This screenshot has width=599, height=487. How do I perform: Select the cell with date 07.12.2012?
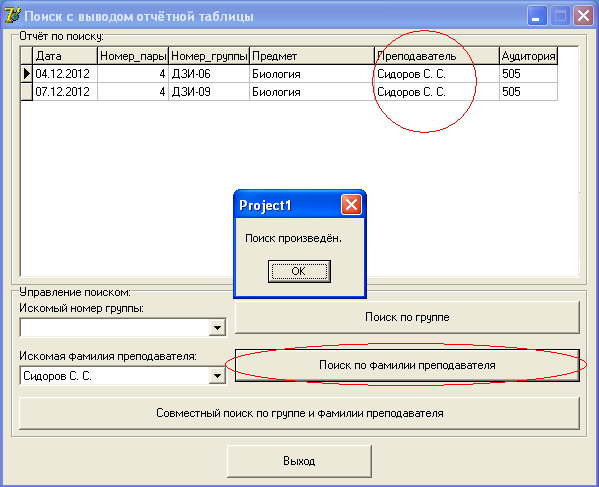tap(65, 92)
